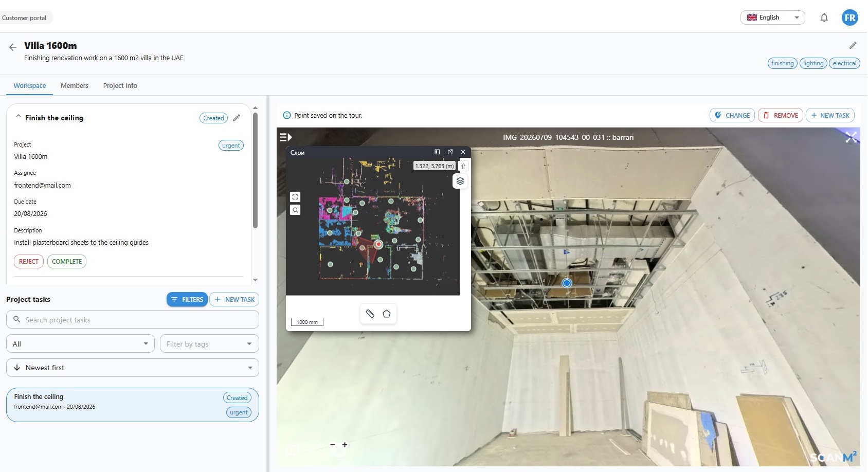Image resolution: width=868 pixels, height=472 pixels.
Task: Click the CHANGE point button
Action: pos(732,115)
